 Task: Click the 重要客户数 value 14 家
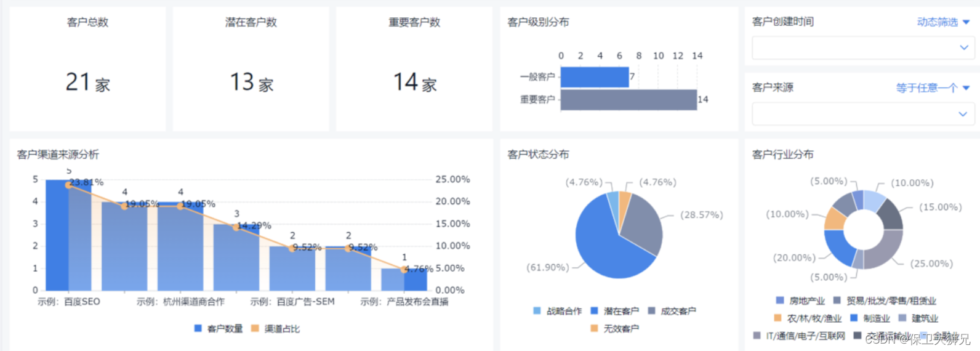415,82
